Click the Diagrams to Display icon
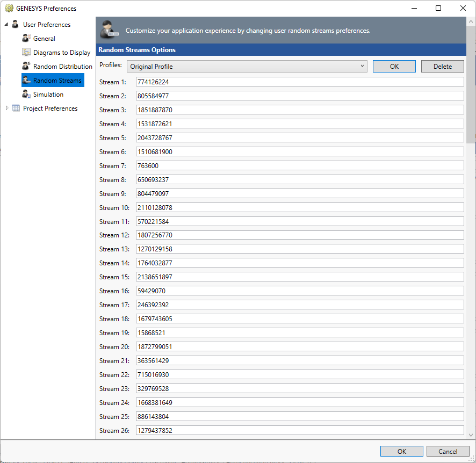Viewport: 476px width, 463px height. [x=26, y=53]
